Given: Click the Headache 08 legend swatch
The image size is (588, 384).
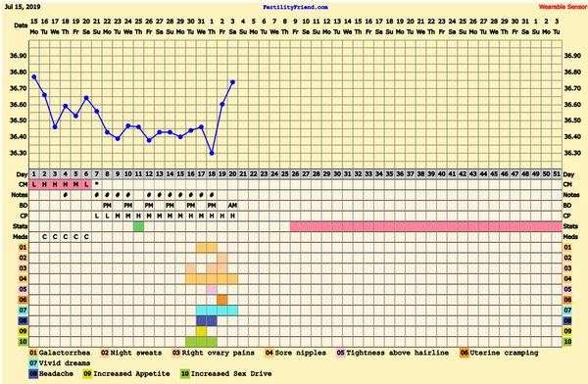Looking at the screenshot, I should tap(33, 373).
